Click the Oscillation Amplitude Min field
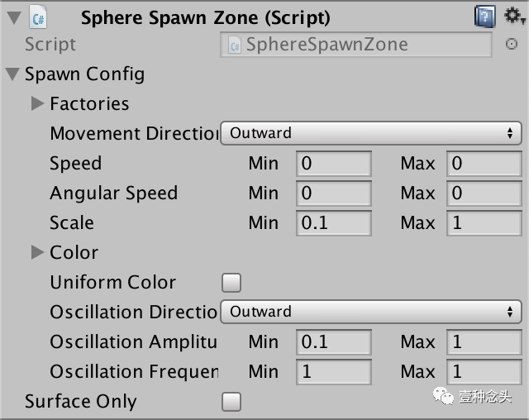 click(x=333, y=342)
